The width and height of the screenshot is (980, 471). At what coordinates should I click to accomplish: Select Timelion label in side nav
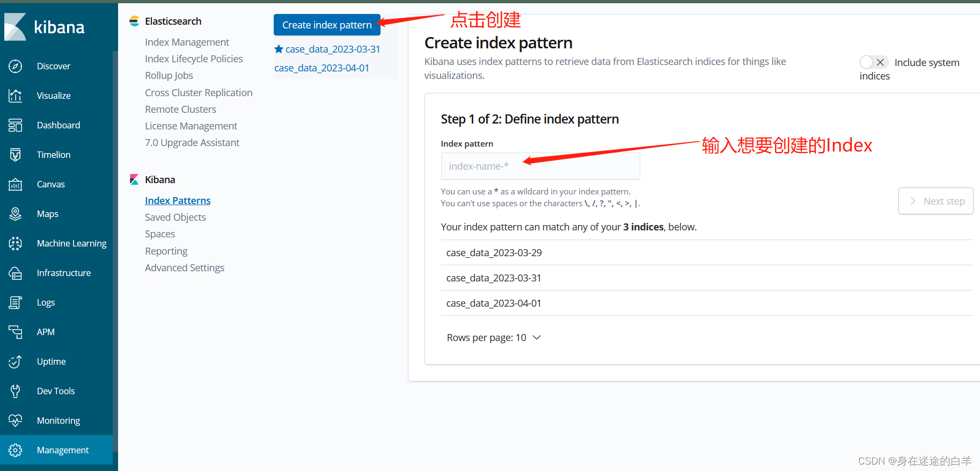(54, 155)
